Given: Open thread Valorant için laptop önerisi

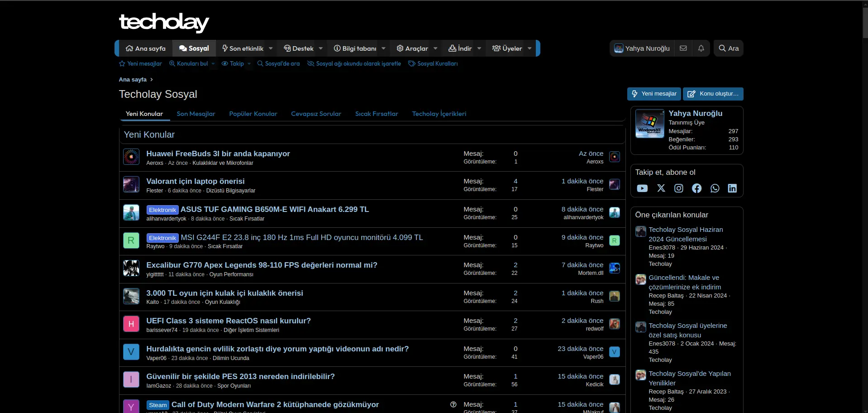Looking at the screenshot, I should point(196,181).
